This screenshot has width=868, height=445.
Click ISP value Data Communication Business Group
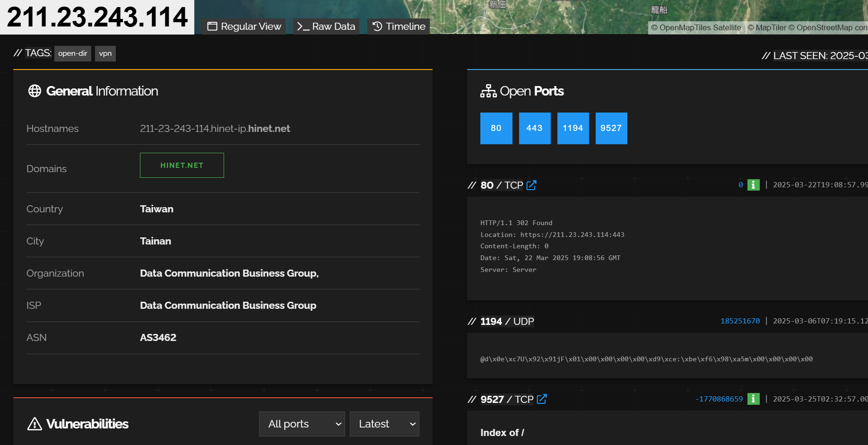click(228, 305)
